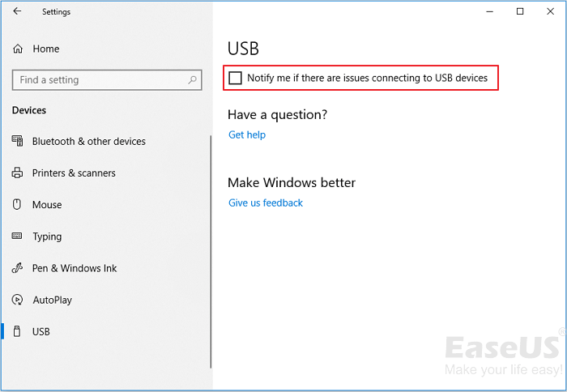Select the USB category label
Screen dimensions: 567x392
tap(40, 331)
